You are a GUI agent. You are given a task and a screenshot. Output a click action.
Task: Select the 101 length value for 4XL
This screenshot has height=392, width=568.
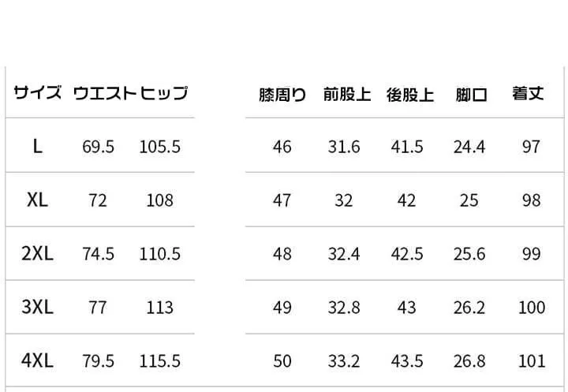coord(532,361)
